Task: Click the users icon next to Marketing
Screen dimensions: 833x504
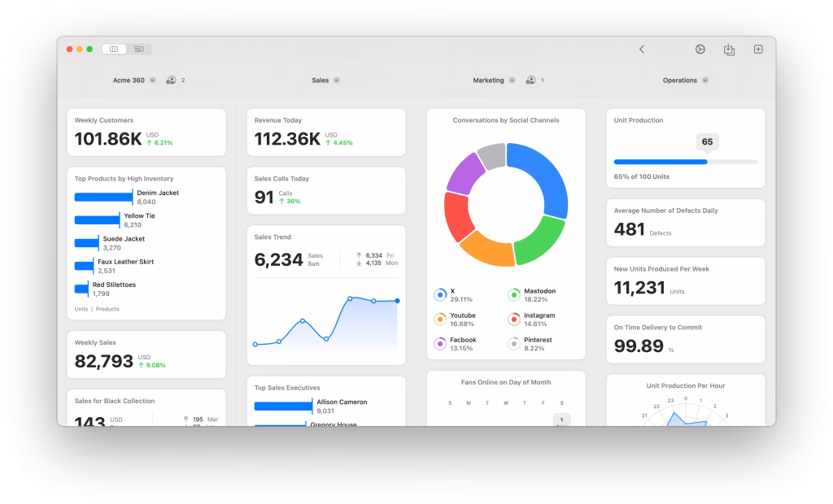Action: (x=530, y=80)
